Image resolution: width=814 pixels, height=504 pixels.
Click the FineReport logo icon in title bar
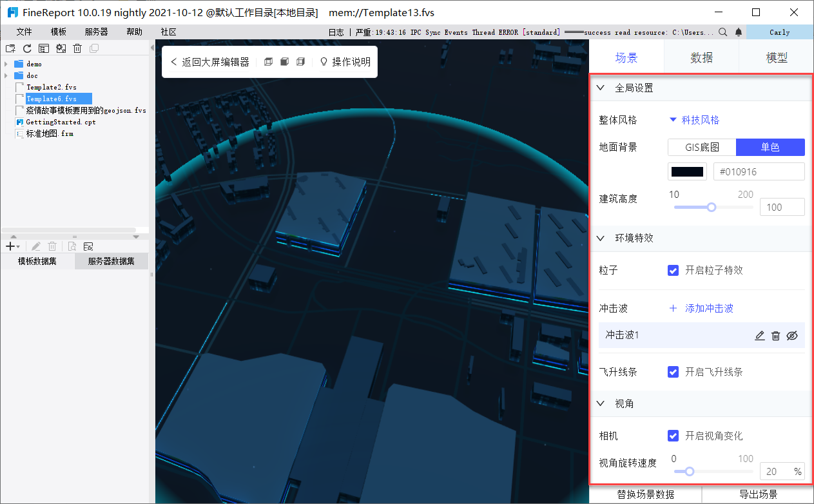tap(12, 12)
